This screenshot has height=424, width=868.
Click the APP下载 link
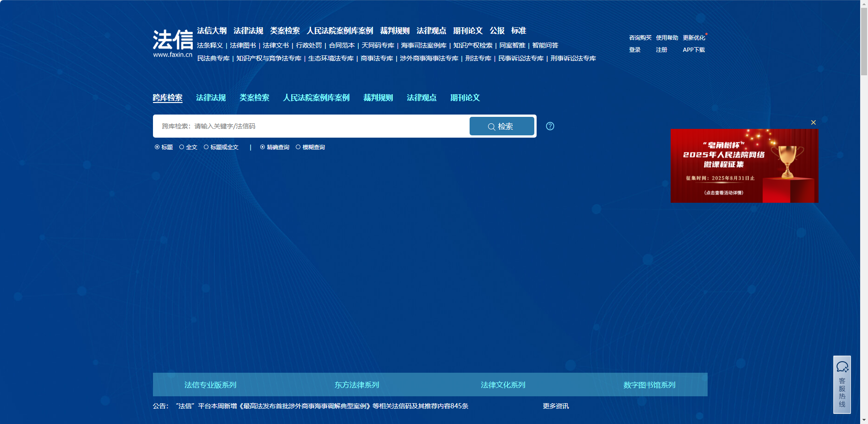point(694,50)
